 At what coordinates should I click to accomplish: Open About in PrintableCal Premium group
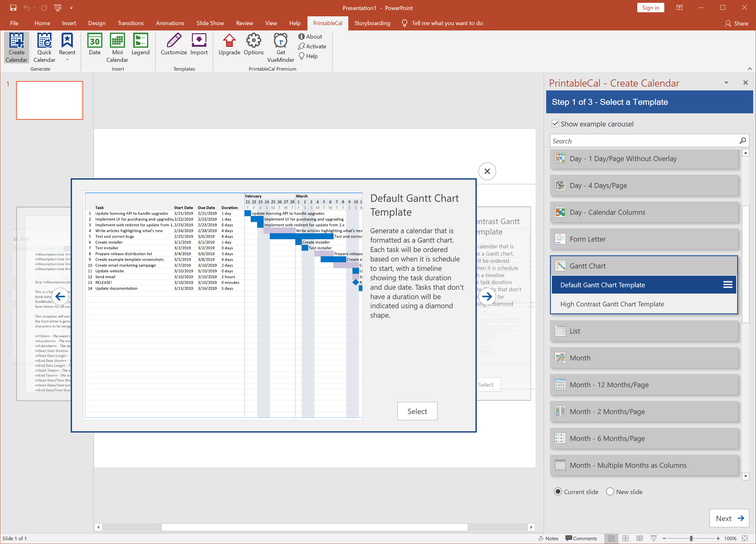coord(310,37)
